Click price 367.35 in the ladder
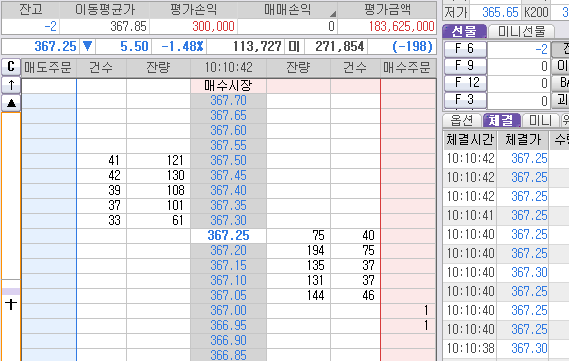The width and height of the screenshot is (569, 361). (228, 205)
